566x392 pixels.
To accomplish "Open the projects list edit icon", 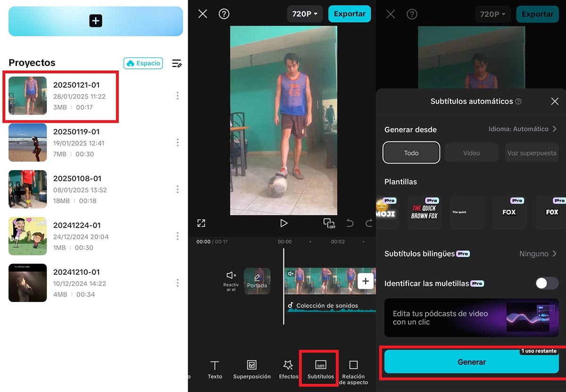I will click(177, 63).
